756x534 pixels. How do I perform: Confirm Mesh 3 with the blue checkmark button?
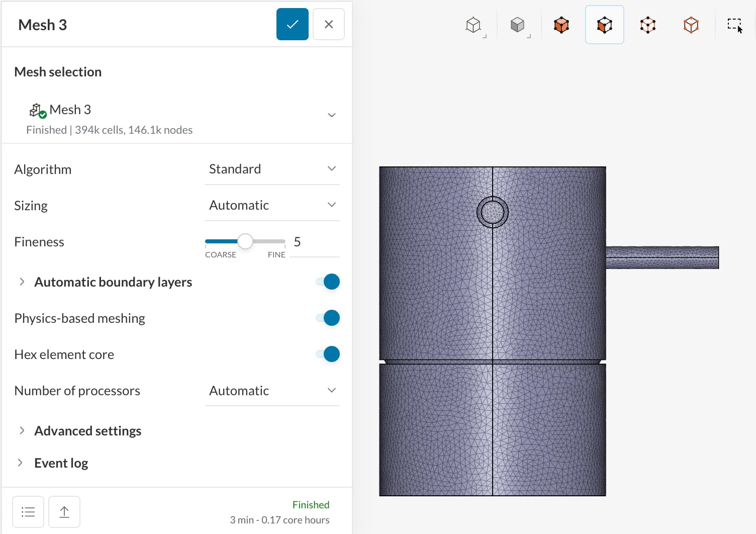[292, 24]
